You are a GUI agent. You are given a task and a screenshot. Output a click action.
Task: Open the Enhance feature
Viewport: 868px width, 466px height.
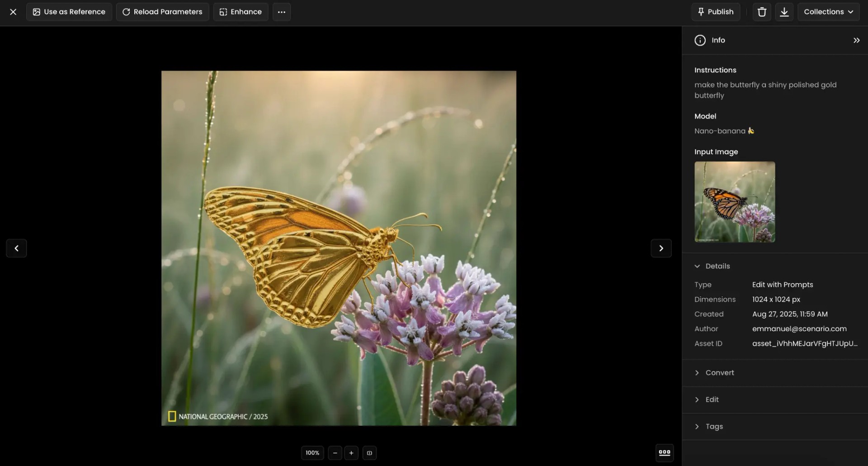click(223, 12)
